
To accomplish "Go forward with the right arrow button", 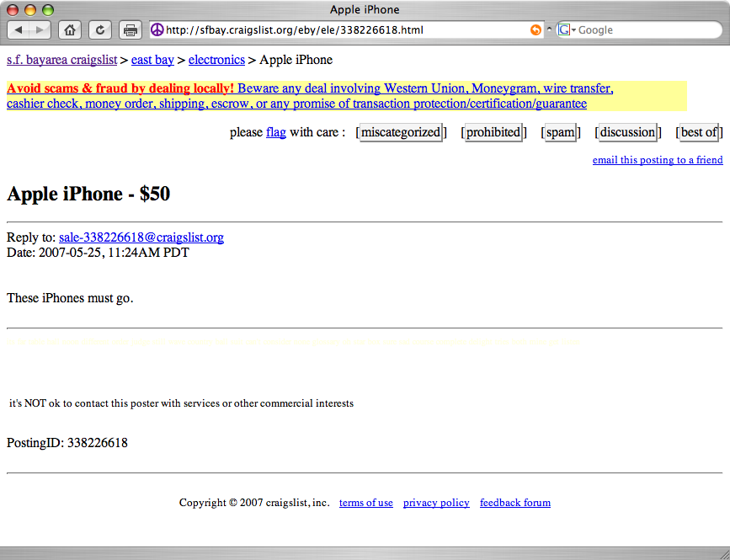I will (x=40, y=30).
